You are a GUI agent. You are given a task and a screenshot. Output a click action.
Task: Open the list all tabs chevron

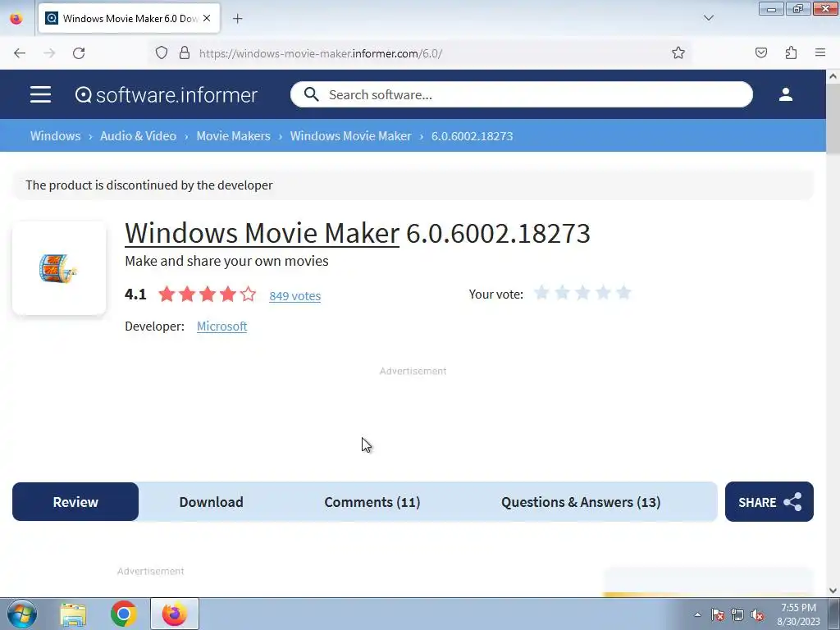pos(708,18)
